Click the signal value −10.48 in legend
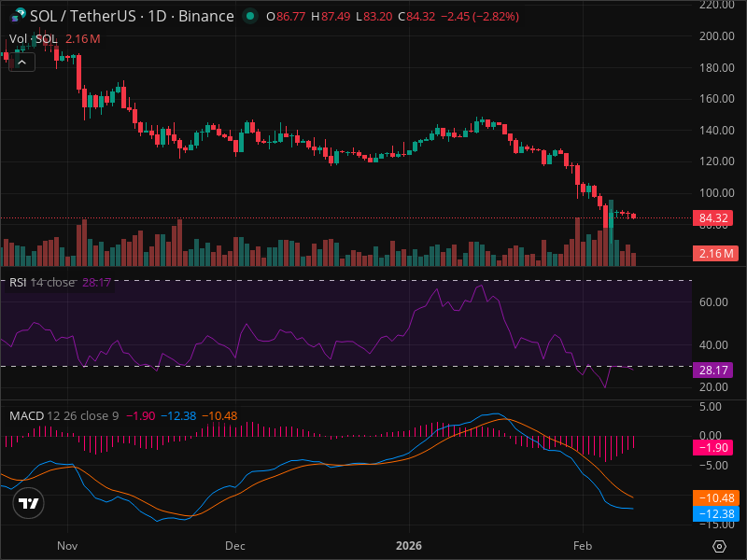The image size is (747, 560). (219, 415)
